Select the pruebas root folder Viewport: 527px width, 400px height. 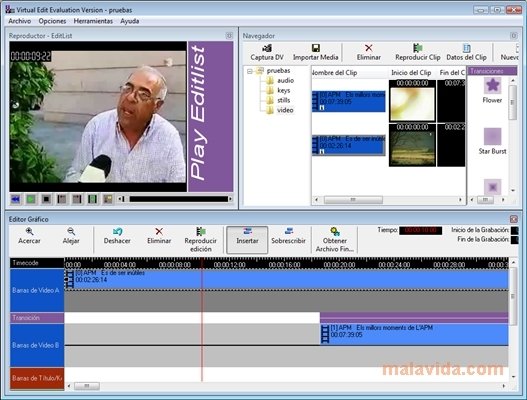[x=278, y=71]
